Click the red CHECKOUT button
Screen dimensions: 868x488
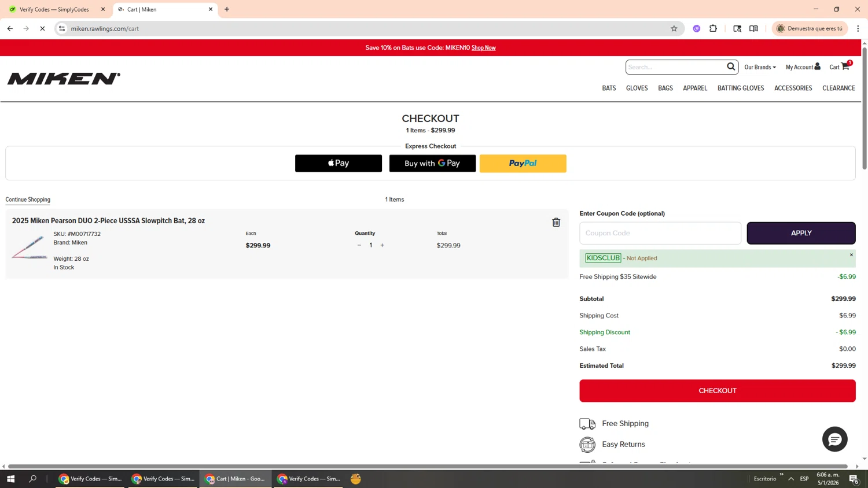718,391
